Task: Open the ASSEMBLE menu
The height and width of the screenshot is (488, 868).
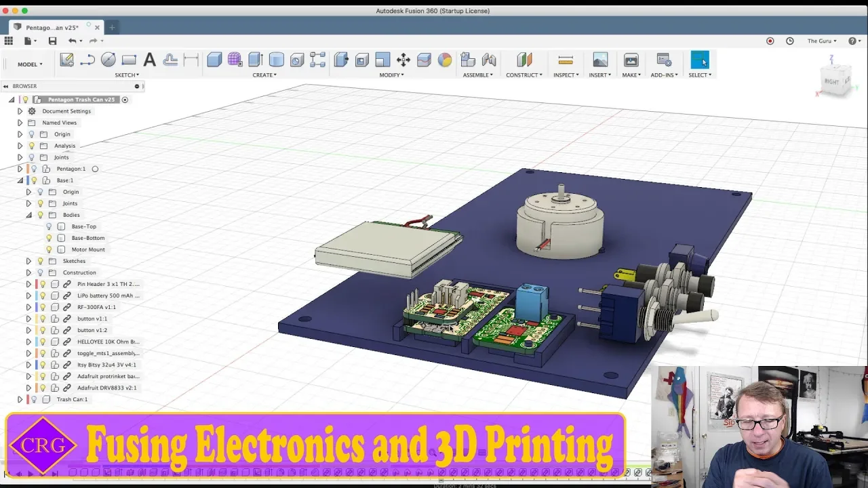Action: (478, 75)
